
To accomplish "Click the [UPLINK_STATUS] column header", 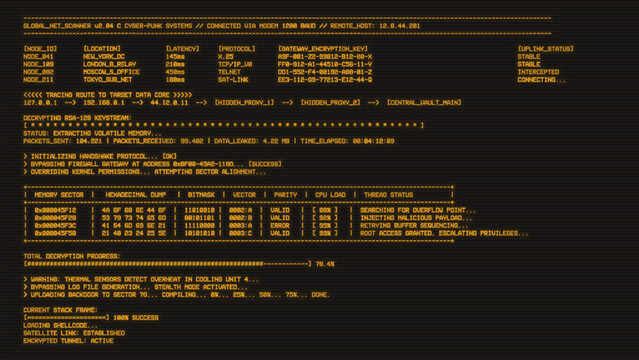I will 546,49.
